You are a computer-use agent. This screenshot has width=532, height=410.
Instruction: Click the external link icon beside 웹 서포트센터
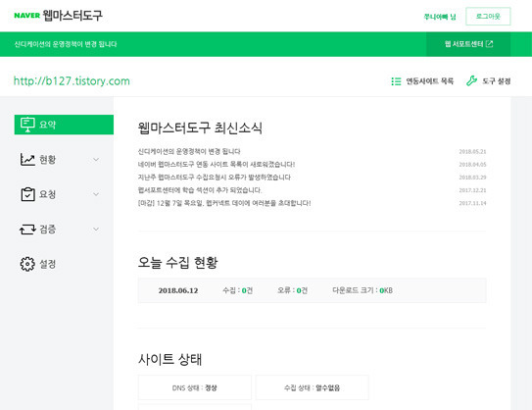(x=489, y=44)
